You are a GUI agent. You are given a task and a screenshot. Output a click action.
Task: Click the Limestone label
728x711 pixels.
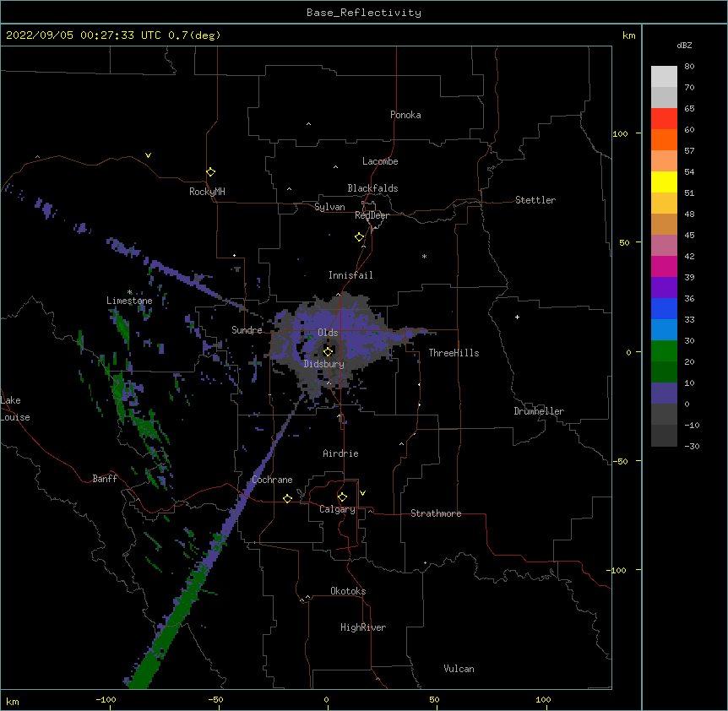[x=129, y=301]
